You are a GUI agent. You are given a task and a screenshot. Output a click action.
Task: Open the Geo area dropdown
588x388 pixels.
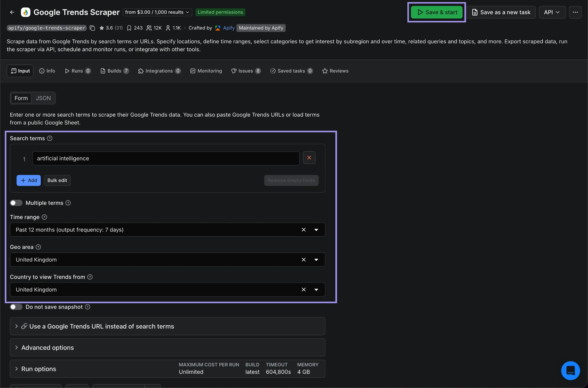[x=316, y=260]
